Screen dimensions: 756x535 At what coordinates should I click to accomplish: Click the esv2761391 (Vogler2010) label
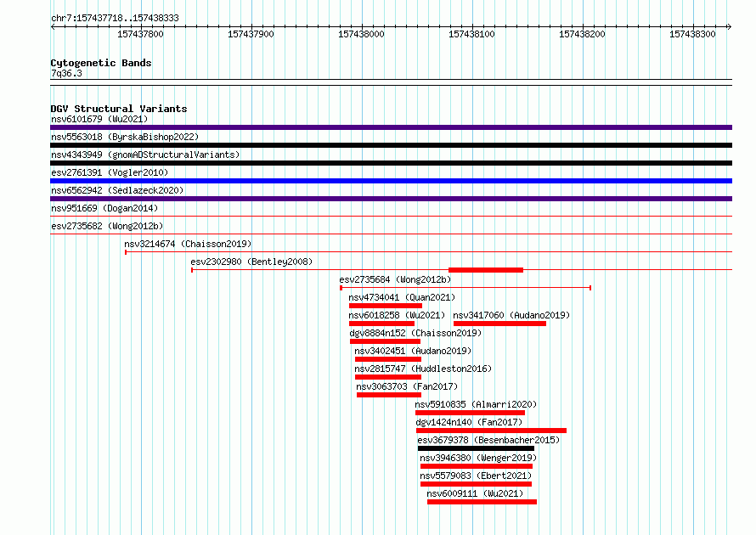pyautogui.click(x=110, y=172)
